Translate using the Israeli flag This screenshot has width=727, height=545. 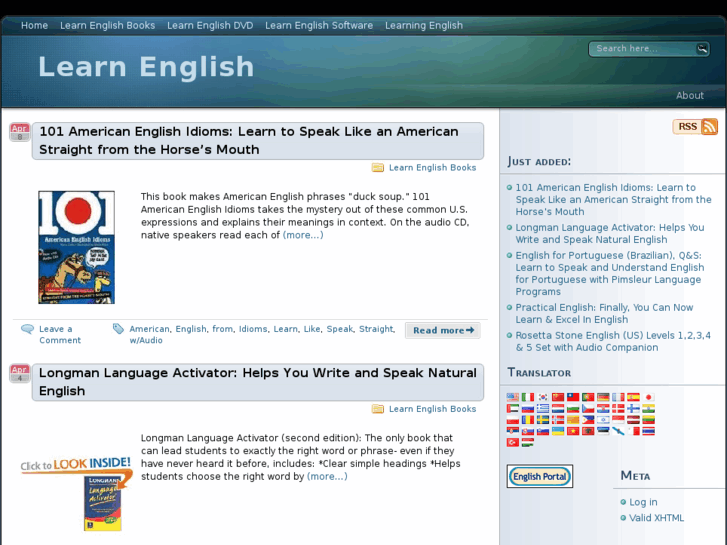pyautogui.click(x=603, y=420)
